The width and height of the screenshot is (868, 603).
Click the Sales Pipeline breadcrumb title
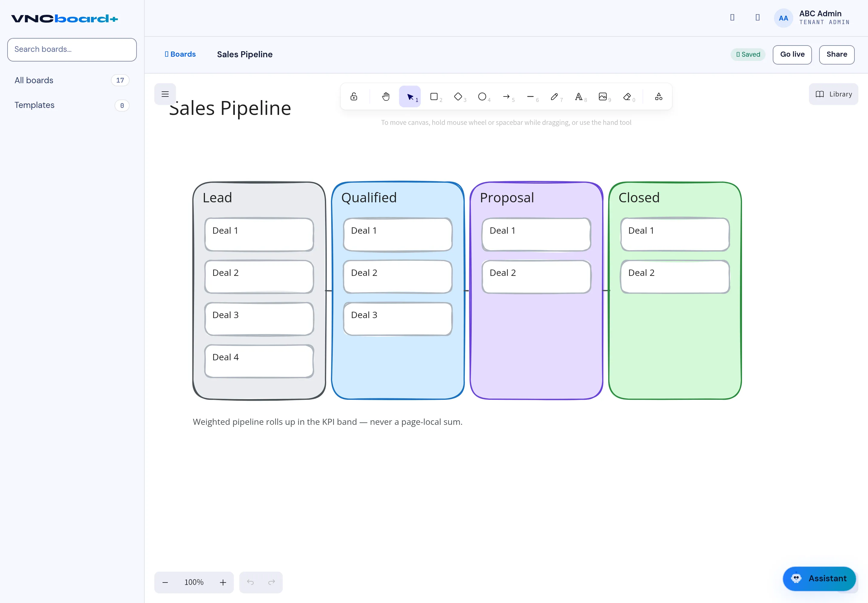pos(245,54)
